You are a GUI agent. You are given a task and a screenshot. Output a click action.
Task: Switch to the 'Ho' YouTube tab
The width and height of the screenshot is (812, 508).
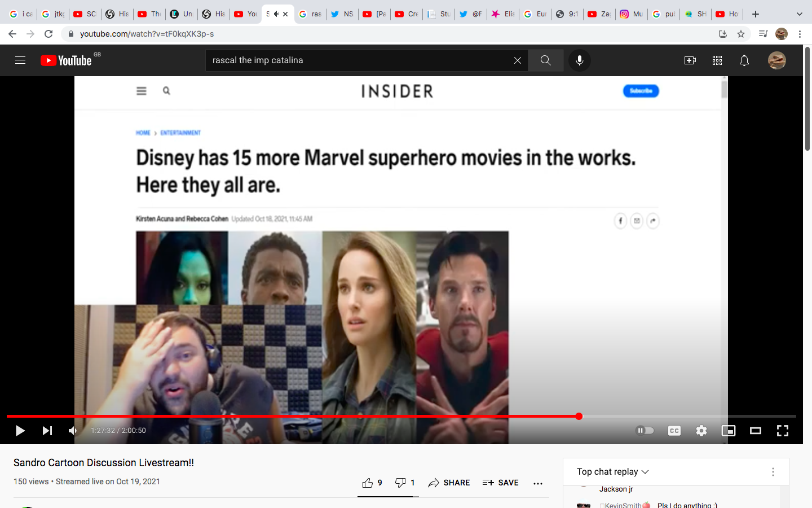[x=727, y=14]
